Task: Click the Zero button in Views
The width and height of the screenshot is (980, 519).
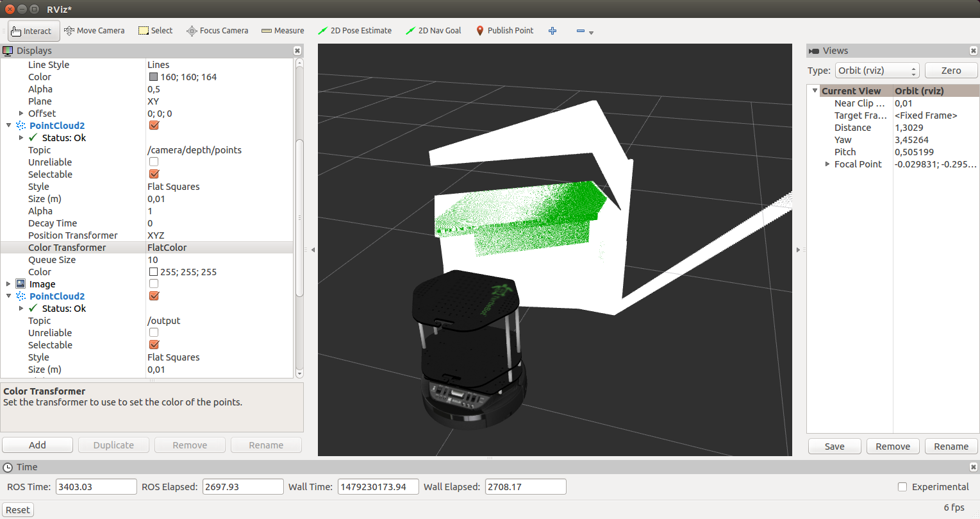Action: 951,71
